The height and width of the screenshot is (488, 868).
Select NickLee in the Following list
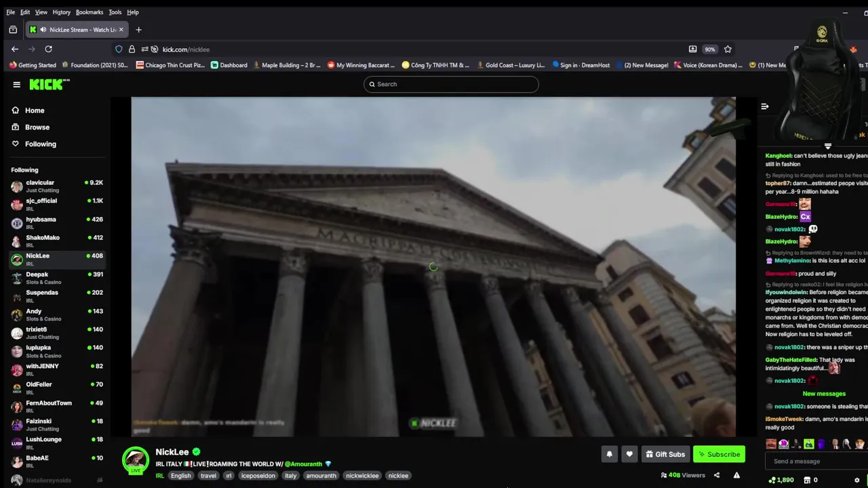[x=57, y=259]
